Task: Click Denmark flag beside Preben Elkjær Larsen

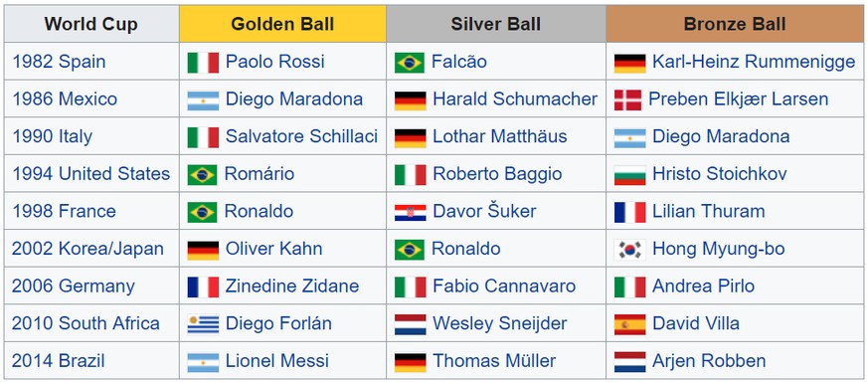Action: pyautogui.click(x=627, y=99)
